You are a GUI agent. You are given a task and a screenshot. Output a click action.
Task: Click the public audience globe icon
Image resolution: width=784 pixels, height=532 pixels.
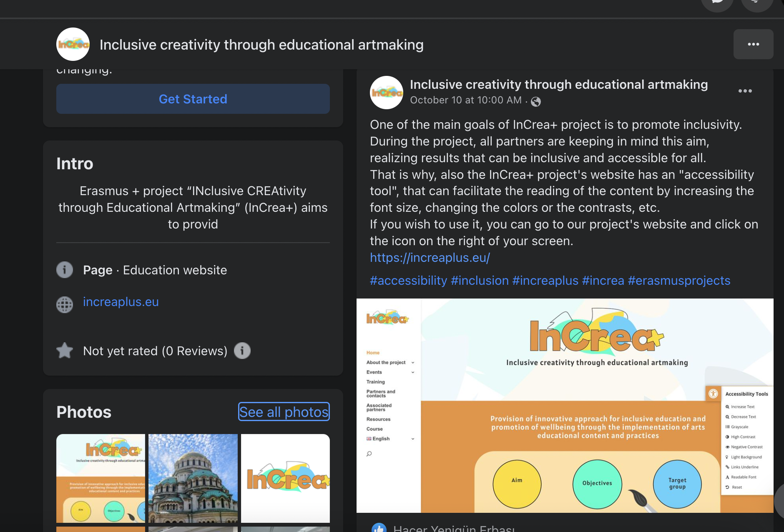(536, 101)
